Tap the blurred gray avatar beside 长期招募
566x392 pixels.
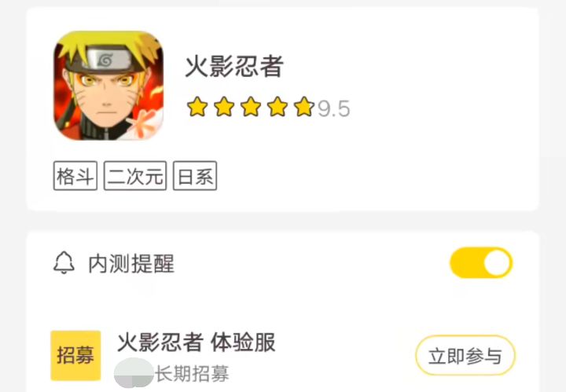pos(134,373)
